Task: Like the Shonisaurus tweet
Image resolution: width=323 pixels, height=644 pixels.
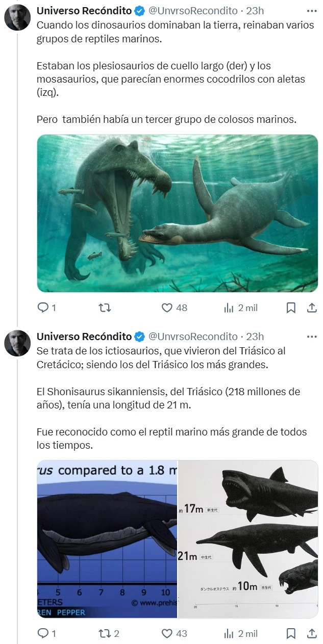Action: coord(166,633)
